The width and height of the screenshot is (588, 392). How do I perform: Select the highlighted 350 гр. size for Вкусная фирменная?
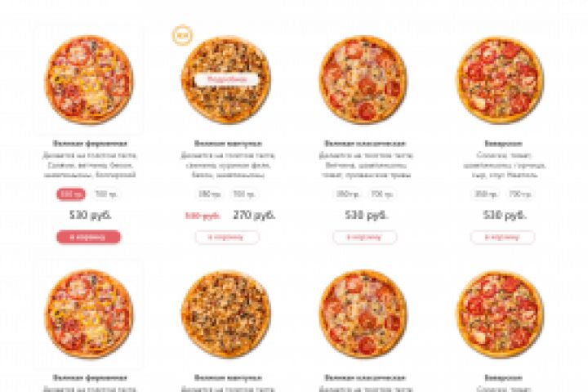[71, 194]
